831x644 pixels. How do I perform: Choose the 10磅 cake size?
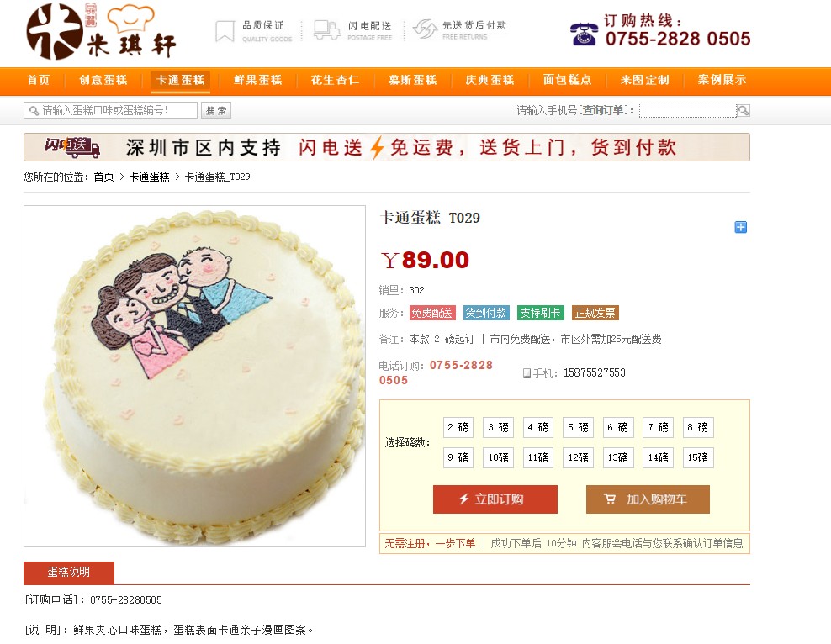pos(498,457)
